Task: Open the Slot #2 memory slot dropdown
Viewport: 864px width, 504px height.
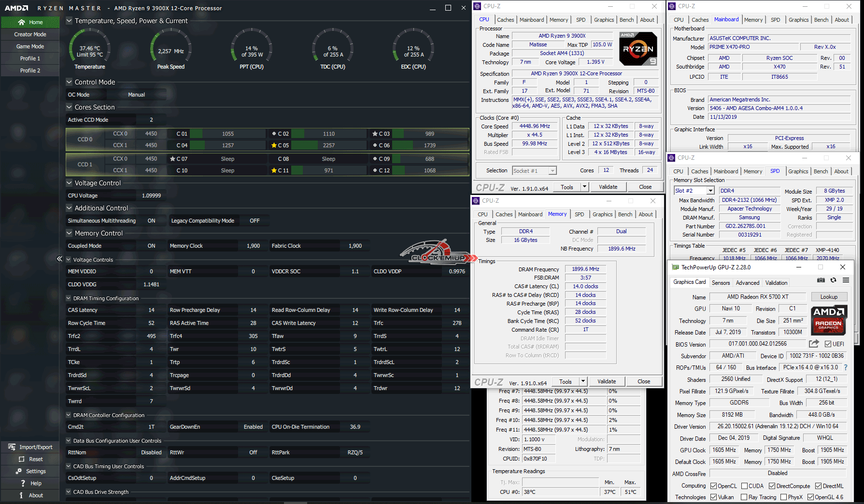Action: tap(710, 191)
